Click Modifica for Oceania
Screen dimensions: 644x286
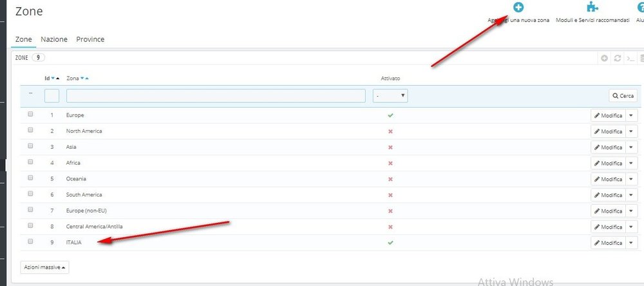[x=609, y=179]
